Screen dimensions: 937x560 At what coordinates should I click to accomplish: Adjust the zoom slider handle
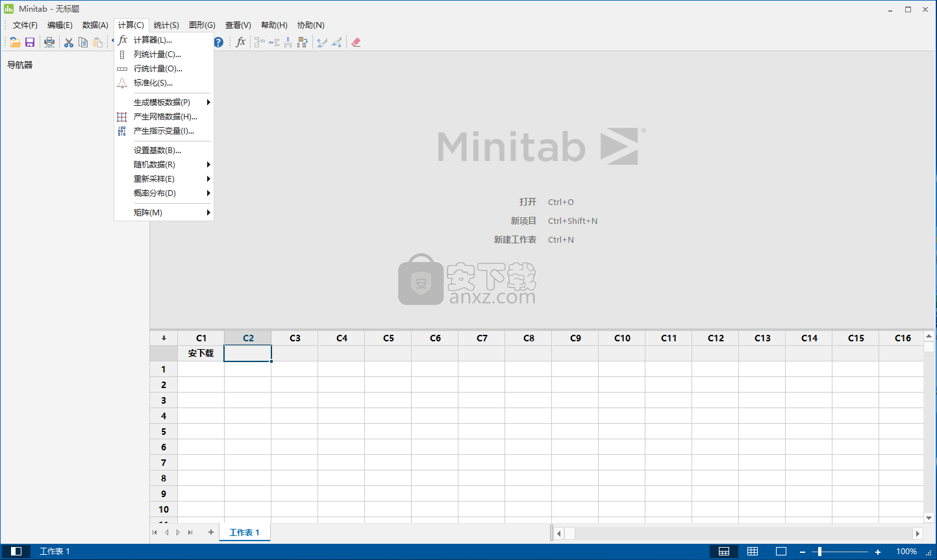click(x=819, y=552)
